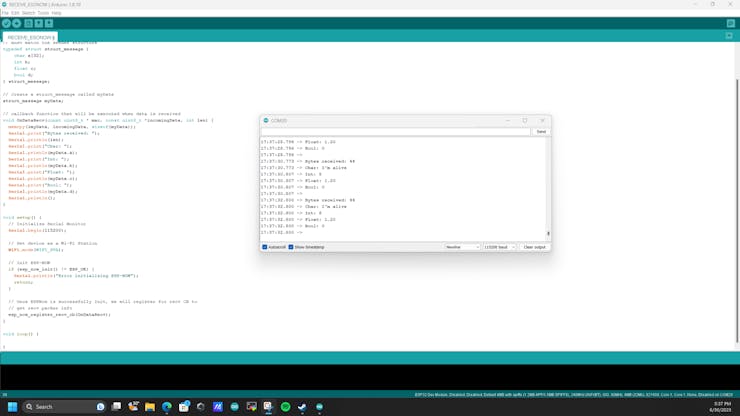Click the Bing chat icon in search box
This screenshot has width=740, height=416.
click(x=101, y=407)
